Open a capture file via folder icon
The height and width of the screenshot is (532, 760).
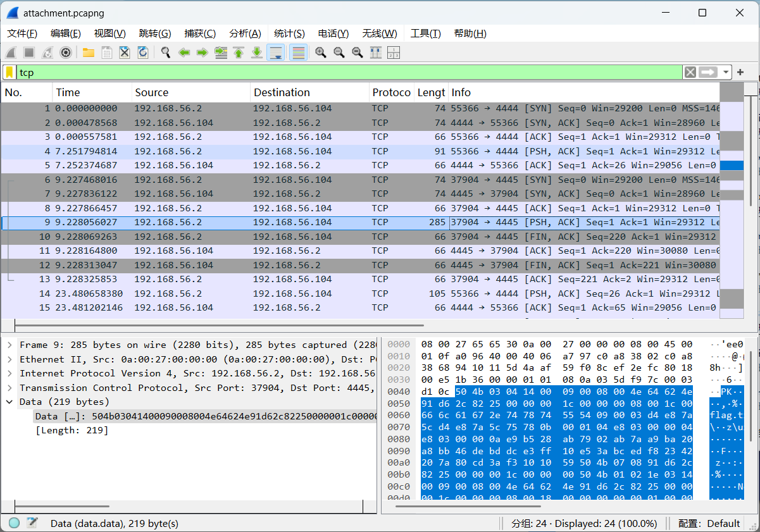pyautogui.click(x=89, y=53)
